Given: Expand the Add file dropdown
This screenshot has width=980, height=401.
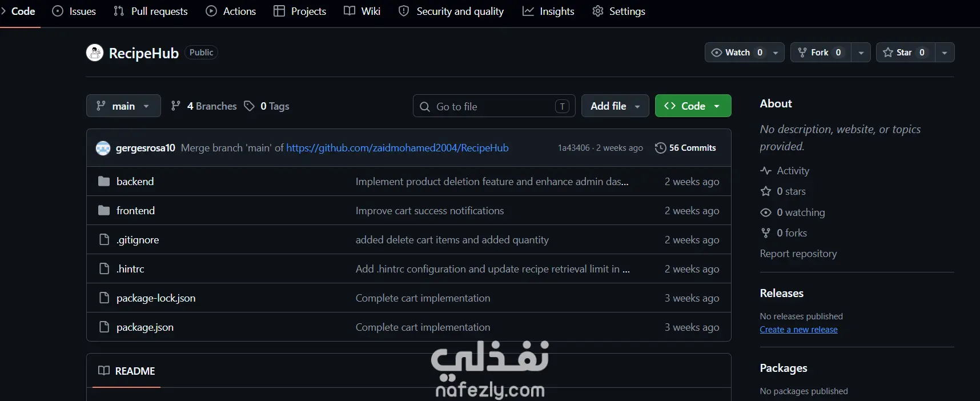Looking at the screenshot, I should [x=615, y=106].
